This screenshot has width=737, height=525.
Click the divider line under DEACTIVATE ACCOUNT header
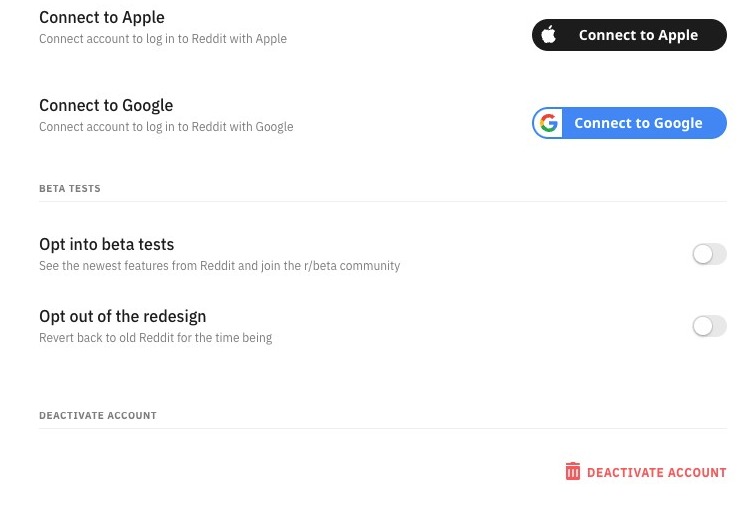click(382, 428)
